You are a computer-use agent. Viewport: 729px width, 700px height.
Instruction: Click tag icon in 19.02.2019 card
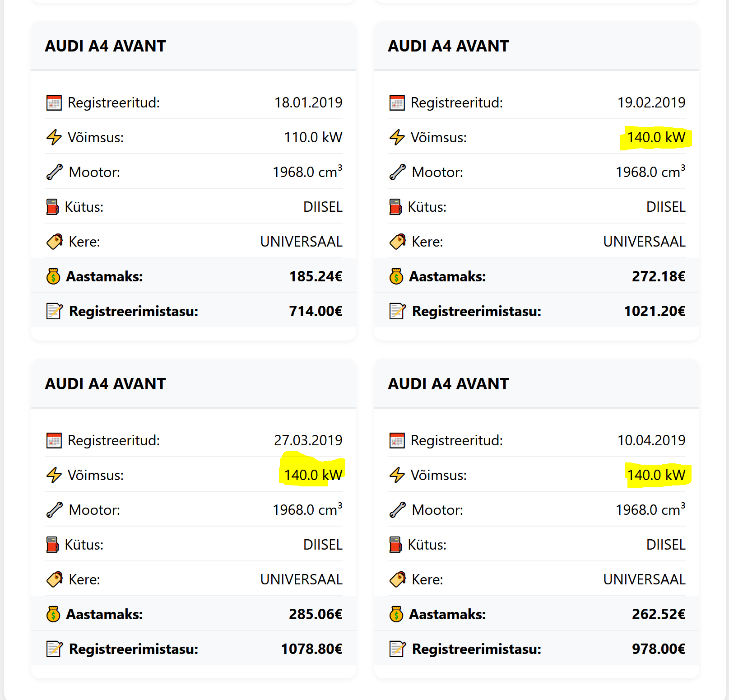click(397, 242)
